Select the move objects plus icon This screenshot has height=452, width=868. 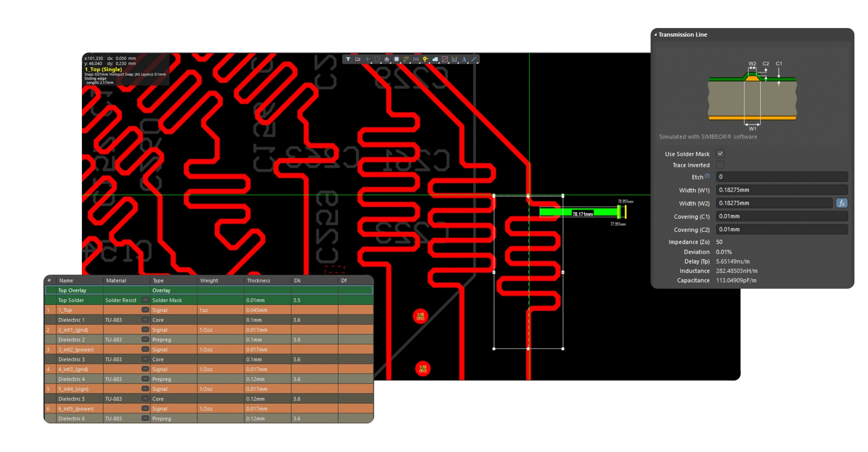(368, 59)
